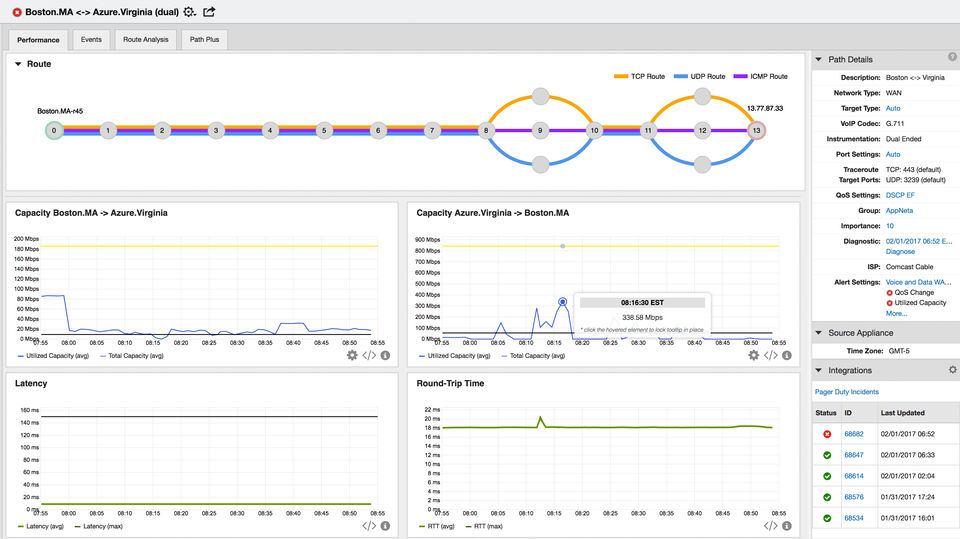
Task: Show embed code for Azure->Boston capacity chart
Action: tap(771, 355)
